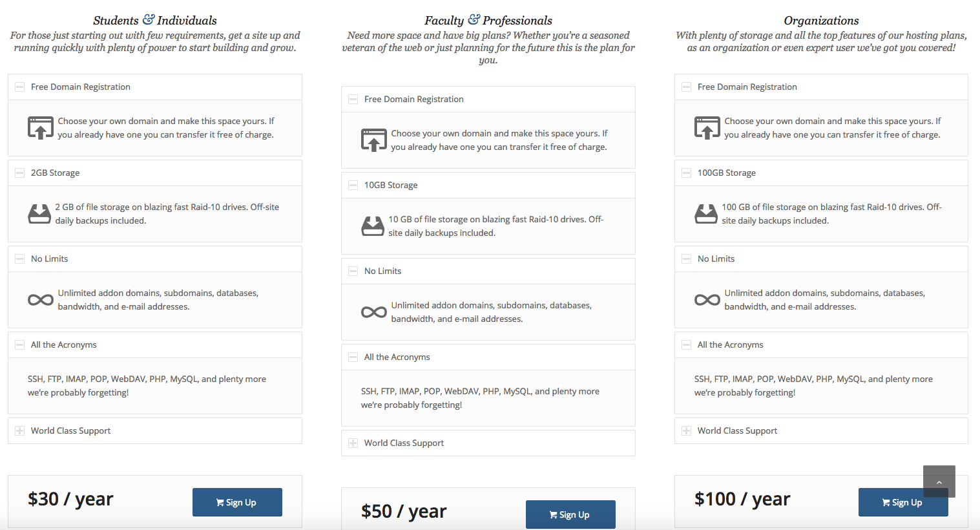This screenshot has width=980, height=530.
Task: Expand World Class Support in Organizations plan
Action: 821,431
